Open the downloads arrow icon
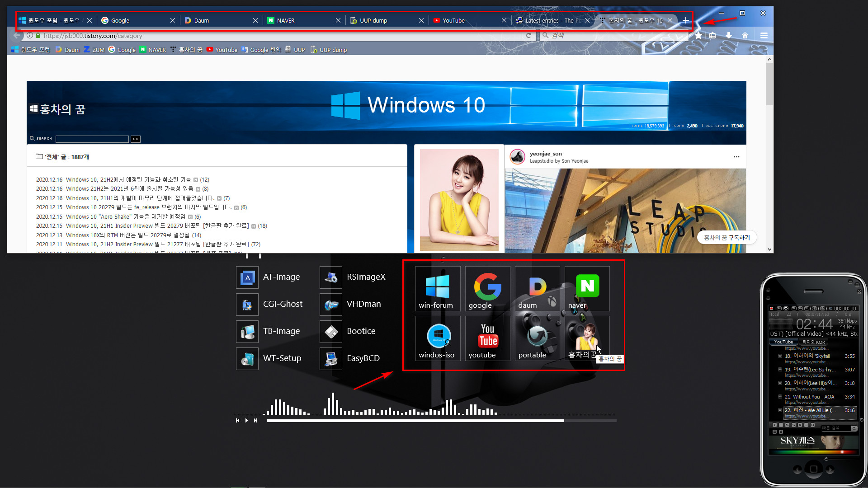Viewport: 868px width, 488px height. [x=729, y=35]
